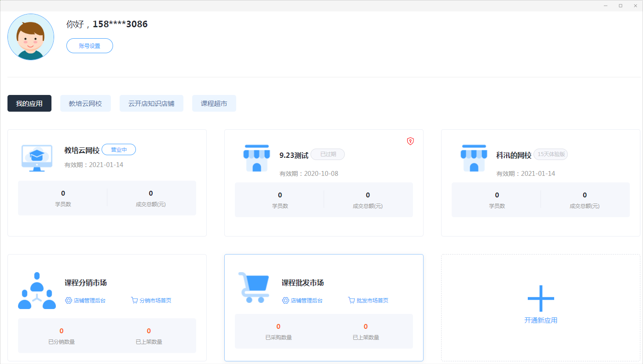Click the plus icon to 开通新应用
Viewport: 643px width, 364px height.
coord(541,298)
